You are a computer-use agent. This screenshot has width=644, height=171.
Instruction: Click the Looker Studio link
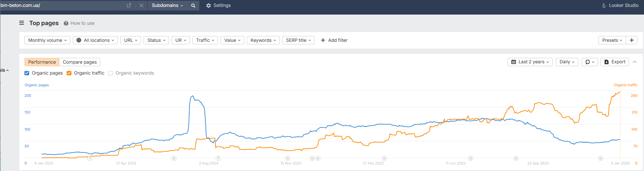click(620, 5)
